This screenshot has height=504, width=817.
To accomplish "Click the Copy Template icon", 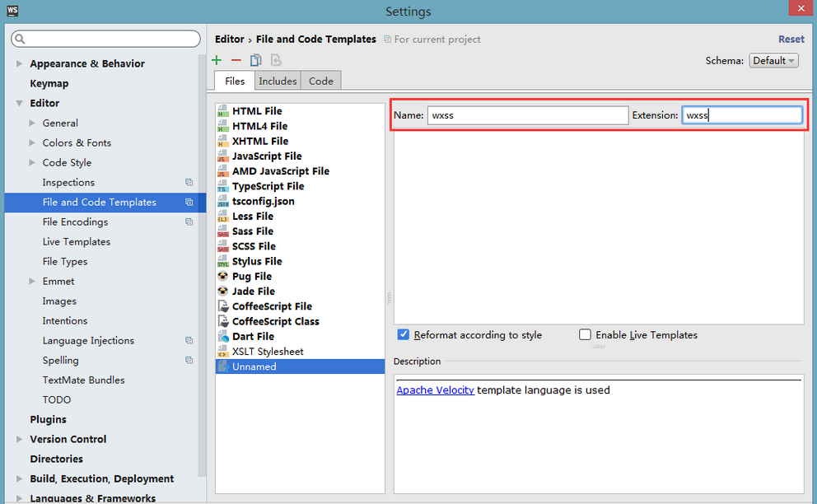I will 256,60.
